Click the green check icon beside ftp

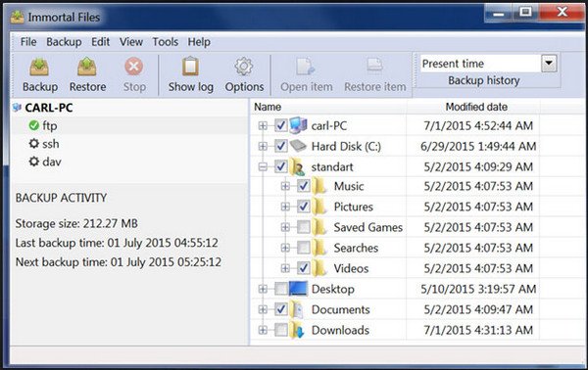[33, 125]
